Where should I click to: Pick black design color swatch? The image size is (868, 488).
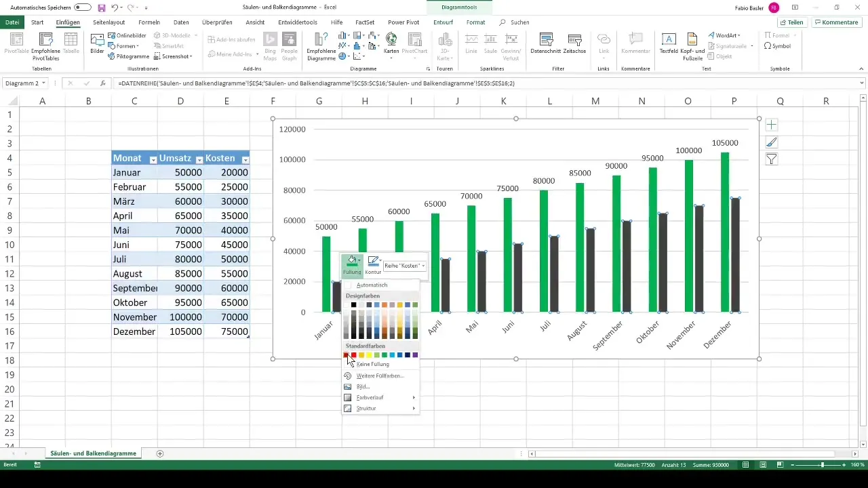coord(353,305)
